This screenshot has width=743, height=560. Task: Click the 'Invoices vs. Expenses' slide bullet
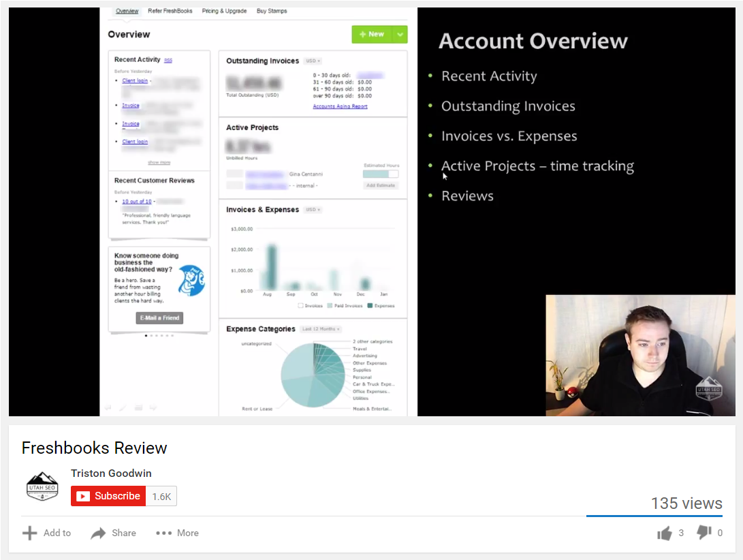(x=509, y=136)
